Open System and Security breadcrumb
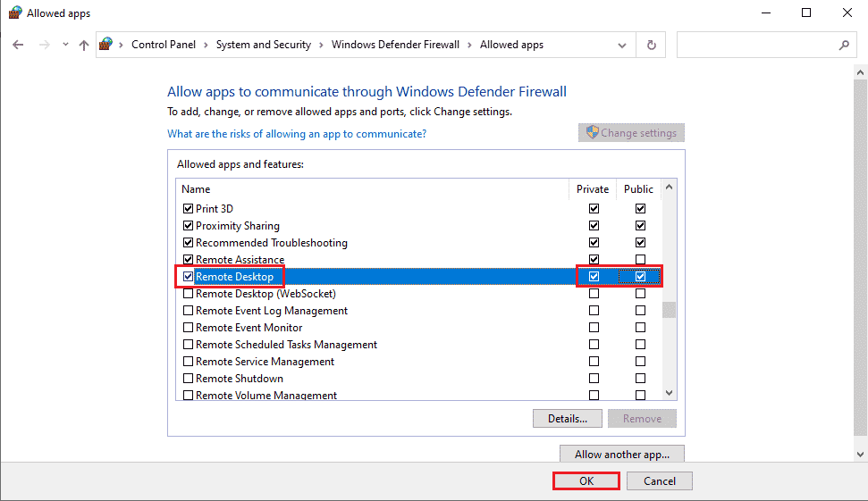Screen dimensions: 868x501 pos(264,45)
